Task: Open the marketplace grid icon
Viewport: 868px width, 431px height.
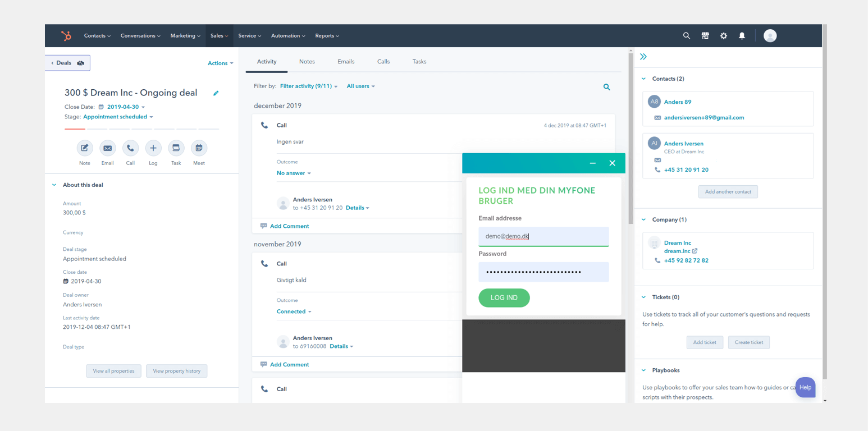Action: click(705, 35)
